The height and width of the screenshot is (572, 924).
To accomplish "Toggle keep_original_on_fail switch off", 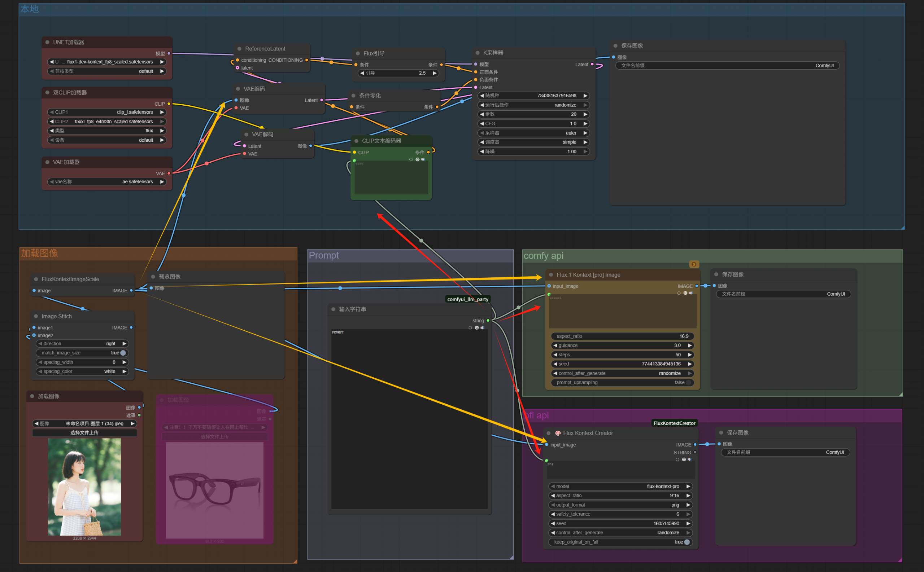I will click(686, 542).
